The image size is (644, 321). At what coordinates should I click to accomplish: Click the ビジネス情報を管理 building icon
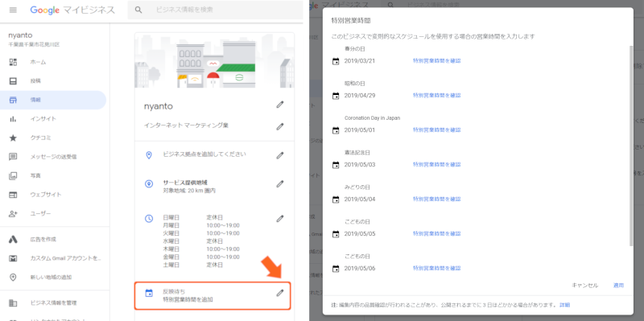click(13, 303)
